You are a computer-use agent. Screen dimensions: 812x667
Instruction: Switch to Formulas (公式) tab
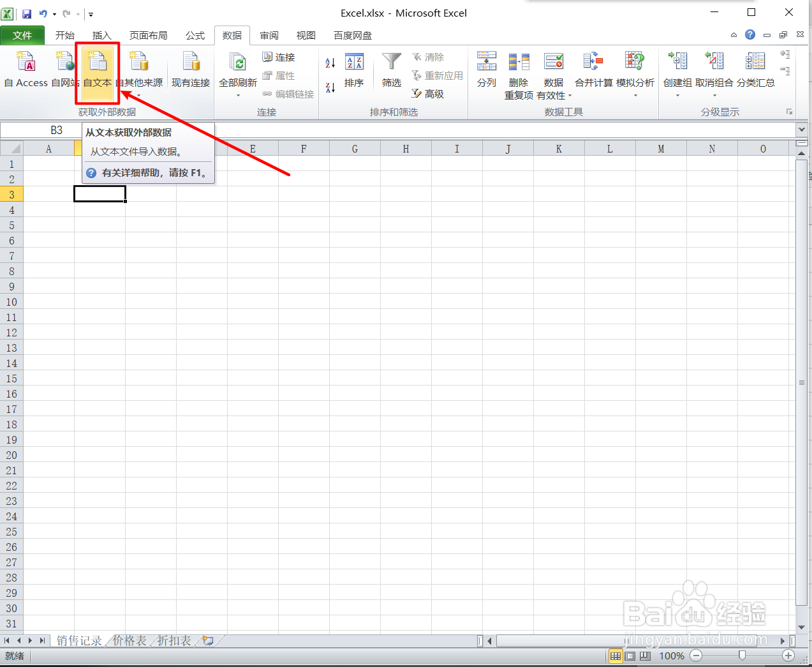(195, 36)
